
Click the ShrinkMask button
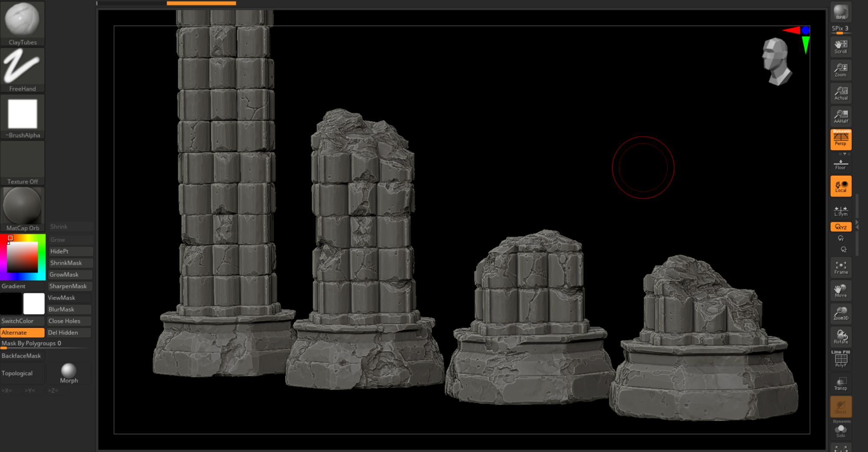pos(70,263)
